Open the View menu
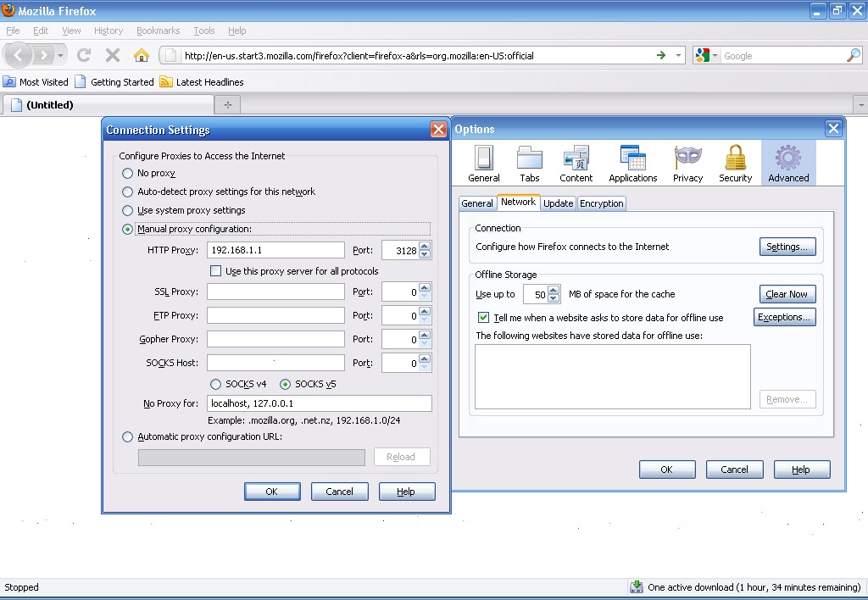Viewport: 868px width, 600px height. (x=71, y=31)
